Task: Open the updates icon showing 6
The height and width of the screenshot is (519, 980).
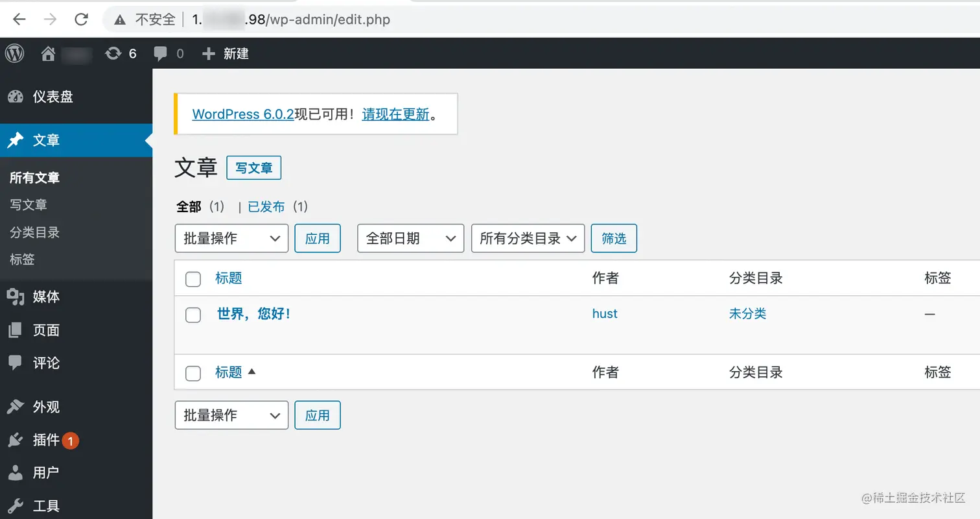Action: click(x=113, y=53)
